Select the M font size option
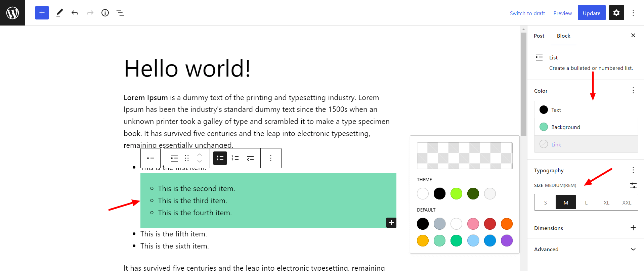 pos(566,202)
